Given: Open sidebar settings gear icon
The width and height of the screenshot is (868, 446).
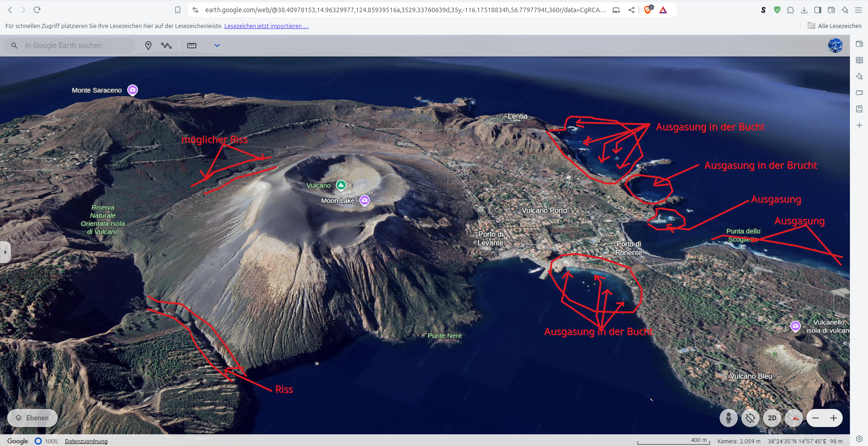Looking at the screenshot, I should coord(859,439).
